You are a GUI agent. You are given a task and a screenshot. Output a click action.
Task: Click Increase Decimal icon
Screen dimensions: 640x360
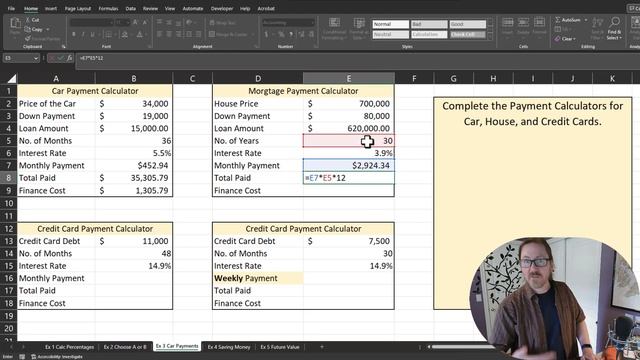pyautogui.click(x=302, y=35)
